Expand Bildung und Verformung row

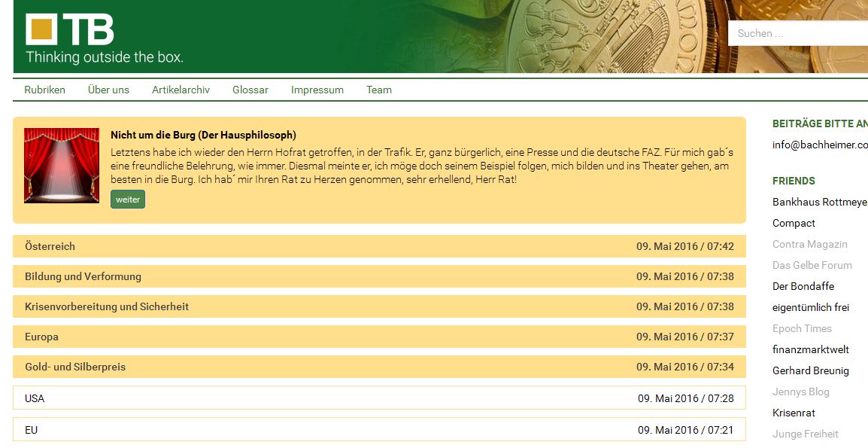(x=379, y=276)
